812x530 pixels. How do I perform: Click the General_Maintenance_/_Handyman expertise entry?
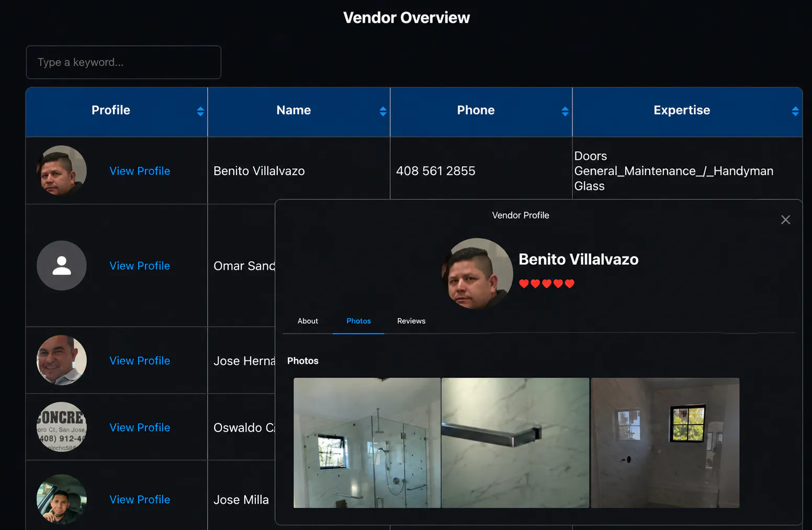[674, 171]
